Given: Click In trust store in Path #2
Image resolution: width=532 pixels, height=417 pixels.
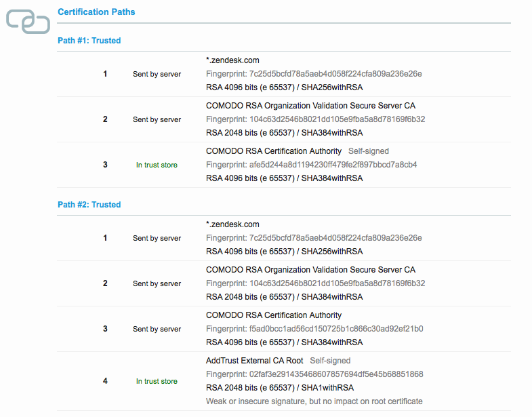Looking at the screenshot, I should coord(157,381).
